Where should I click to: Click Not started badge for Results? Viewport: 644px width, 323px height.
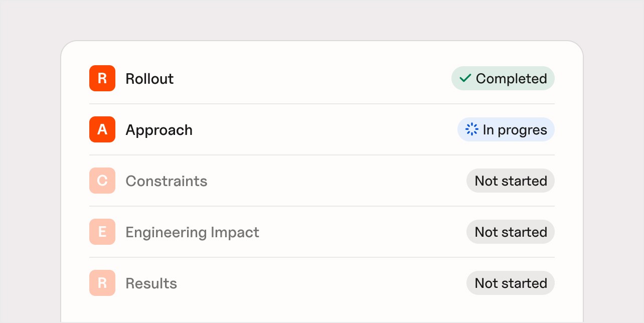tap(510, 283)
